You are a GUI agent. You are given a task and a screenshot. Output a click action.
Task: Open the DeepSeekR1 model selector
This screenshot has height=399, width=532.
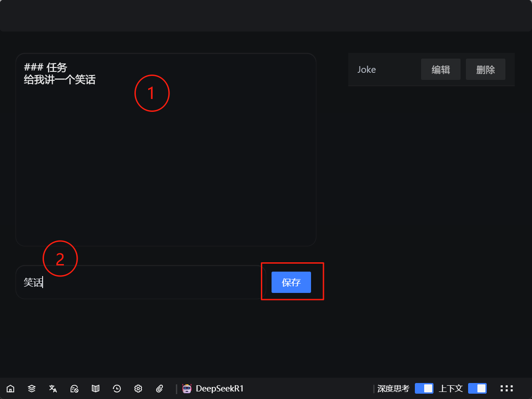coord(220,389)
